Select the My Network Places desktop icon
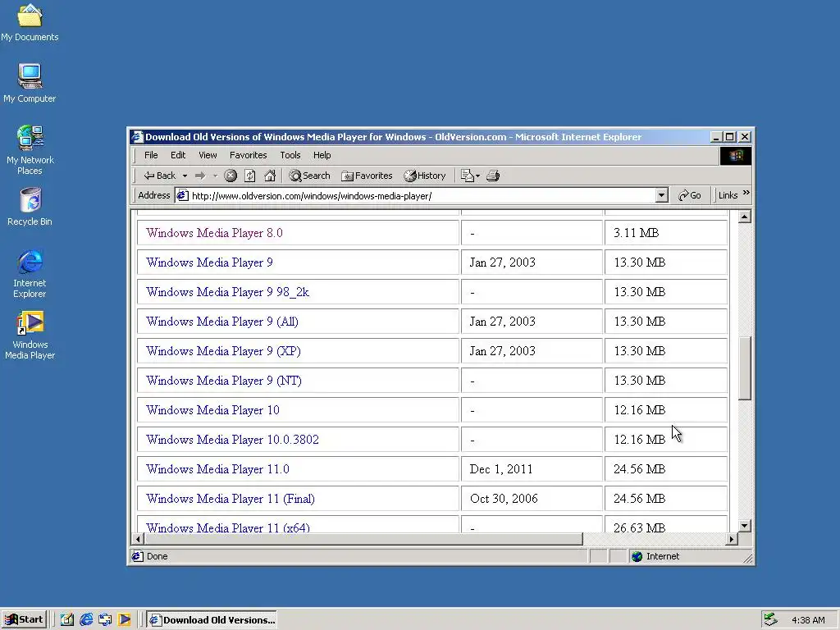This screenshot has height=630, width=840. click(x=30, y=150)
